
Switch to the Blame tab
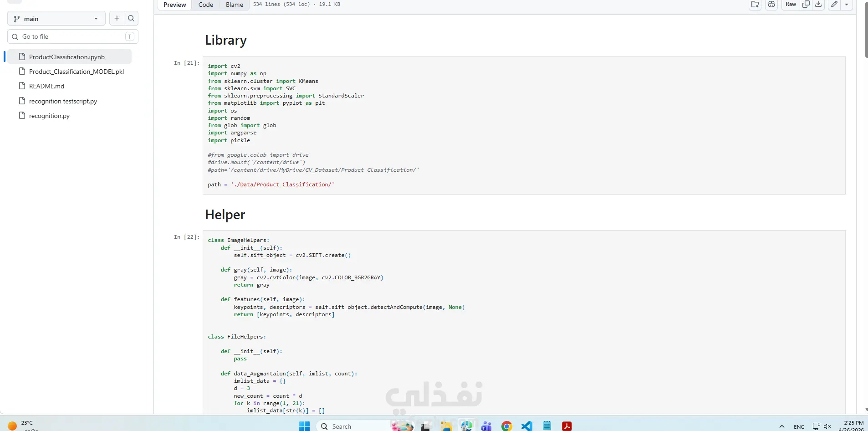[x=235, y=5]
